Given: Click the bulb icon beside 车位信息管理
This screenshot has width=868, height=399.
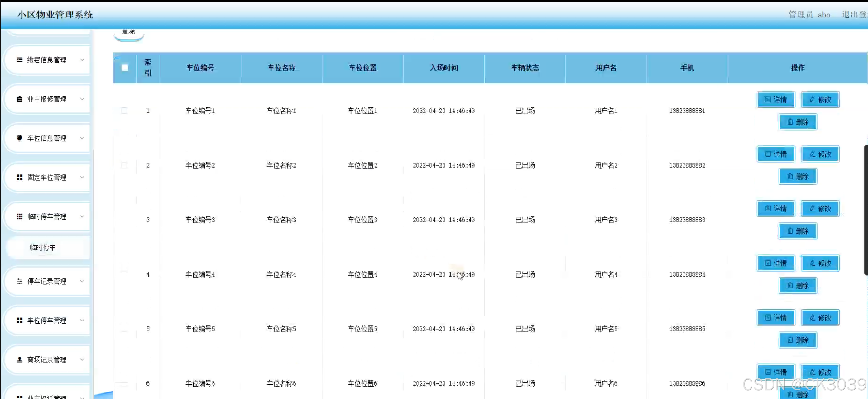Looking at the screenshot, I should click(x=20, y=138).
